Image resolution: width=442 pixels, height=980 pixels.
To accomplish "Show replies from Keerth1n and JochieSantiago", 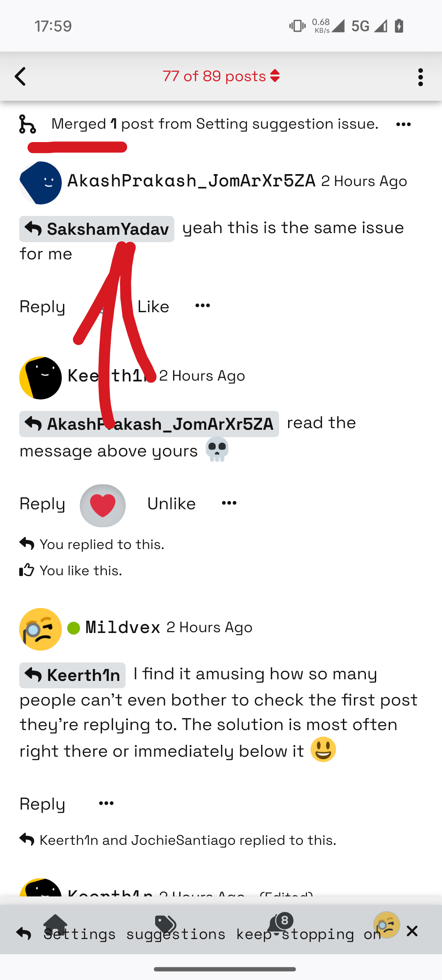I will tap(178, 840).
